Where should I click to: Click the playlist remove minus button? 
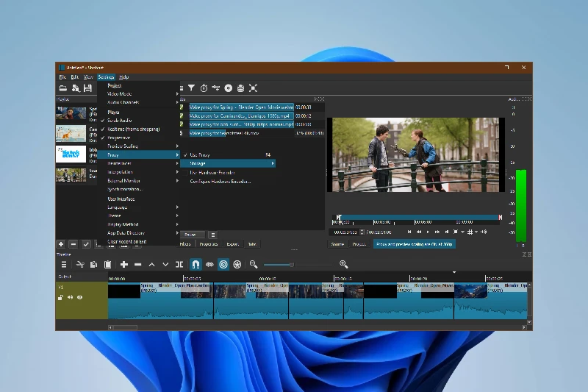tap(73, 244)
